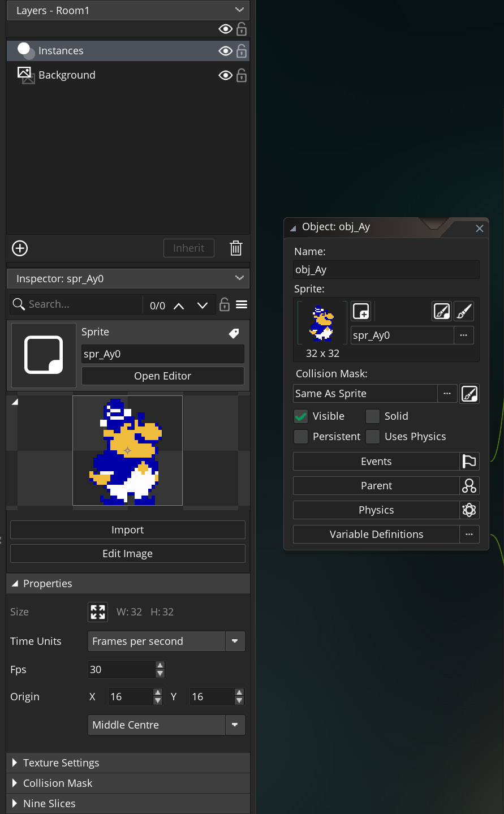Open the Middle Centre origin dropdown
Screen dimensions: 504x814
(x=166, y=725)
